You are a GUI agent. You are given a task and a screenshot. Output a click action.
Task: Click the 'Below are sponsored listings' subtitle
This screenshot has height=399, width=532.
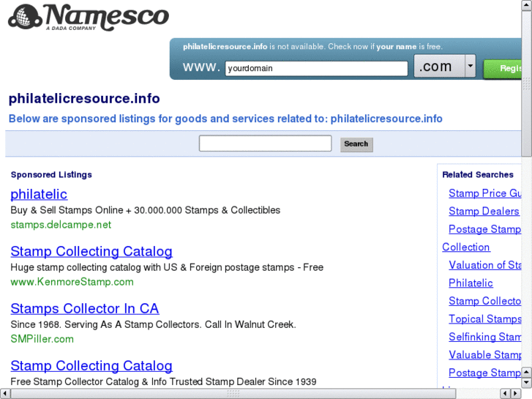tap(225, 119)
